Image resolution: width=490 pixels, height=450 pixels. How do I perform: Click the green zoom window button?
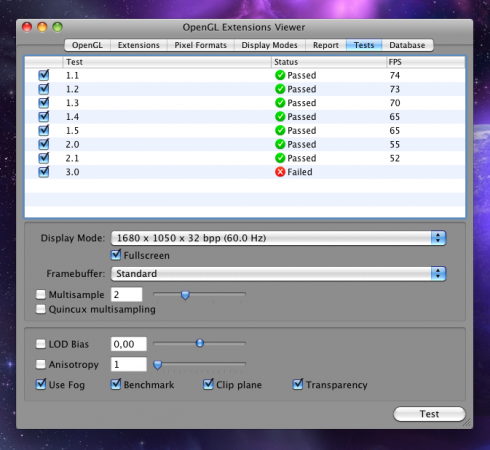58,27
